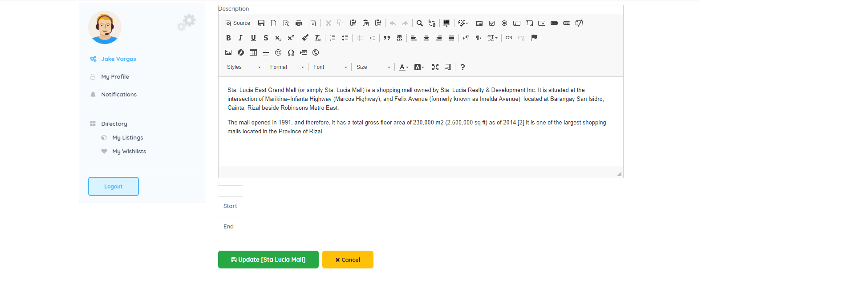The height and width of the screenshot is (304, 868).
Task: Insert a Horizontal Line
Action: [266, 52]
